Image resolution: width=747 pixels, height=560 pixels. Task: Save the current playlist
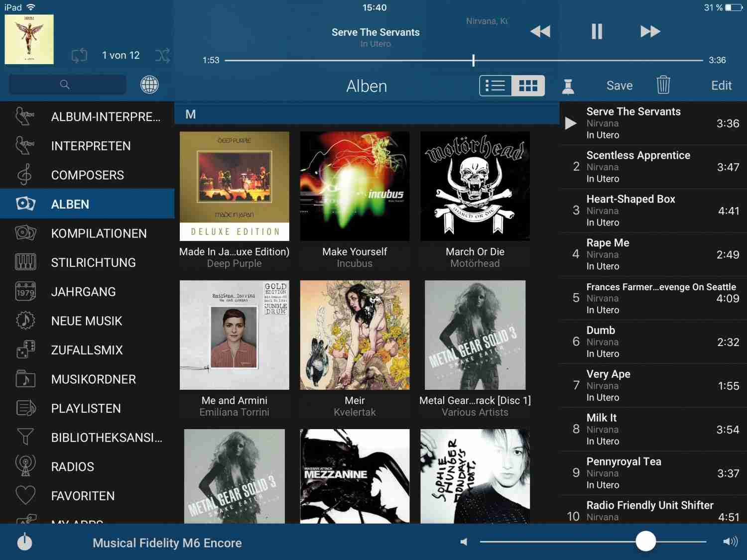point(620,86)
